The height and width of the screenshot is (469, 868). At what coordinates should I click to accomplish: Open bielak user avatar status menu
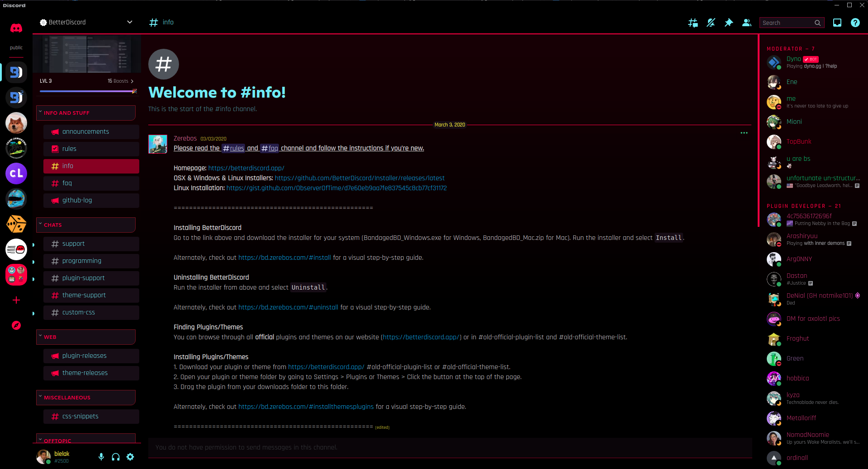pyautogui.click(x=43, y=457)
